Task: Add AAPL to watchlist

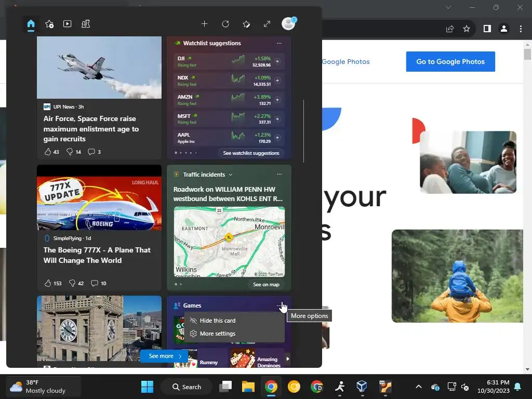Action: 277,138
